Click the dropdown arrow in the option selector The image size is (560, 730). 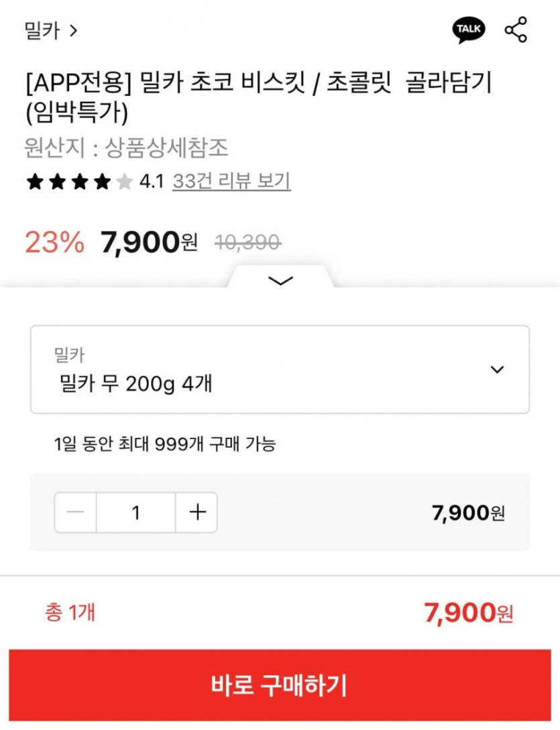tap(497, 369)
